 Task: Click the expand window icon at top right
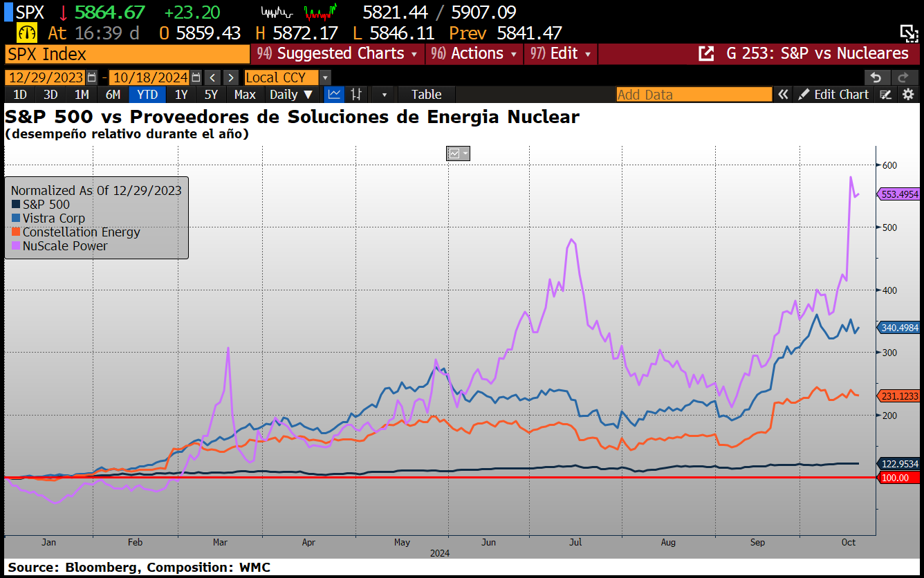click(x=908, y=32)
